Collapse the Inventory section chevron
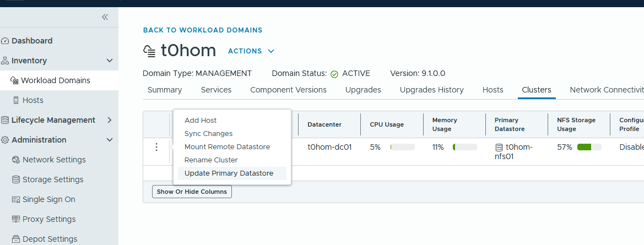This screenshot has width=644, height=245. click(110, 61)
